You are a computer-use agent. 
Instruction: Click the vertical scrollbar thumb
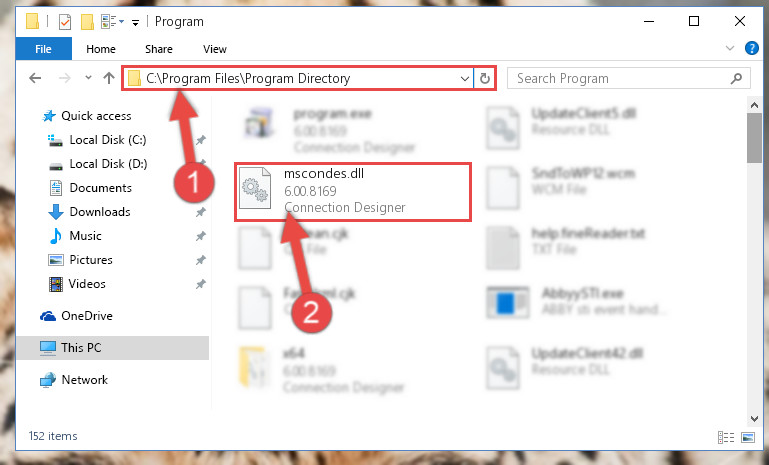point(754,138)
